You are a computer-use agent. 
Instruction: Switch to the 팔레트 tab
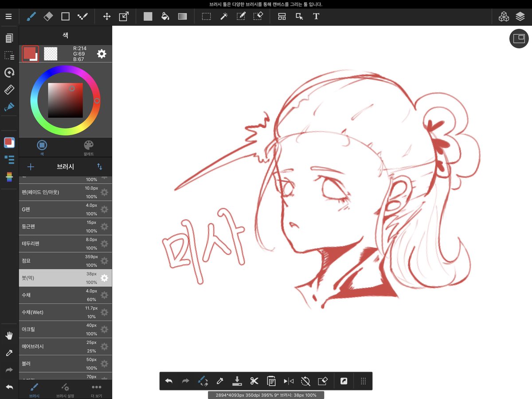click(x=89, y=148)
